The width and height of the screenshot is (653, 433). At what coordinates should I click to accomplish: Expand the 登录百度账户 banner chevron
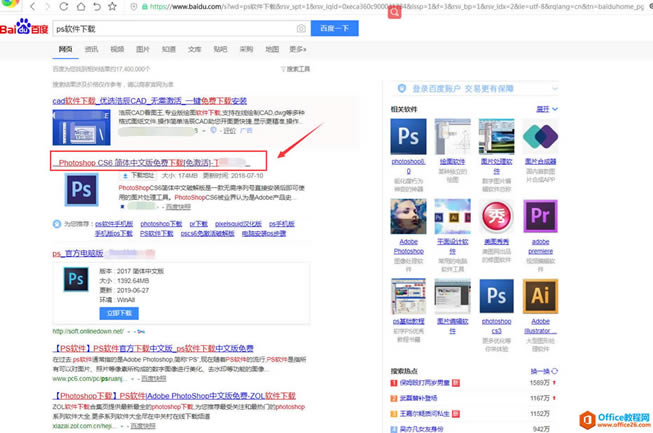tap(554, 88)
